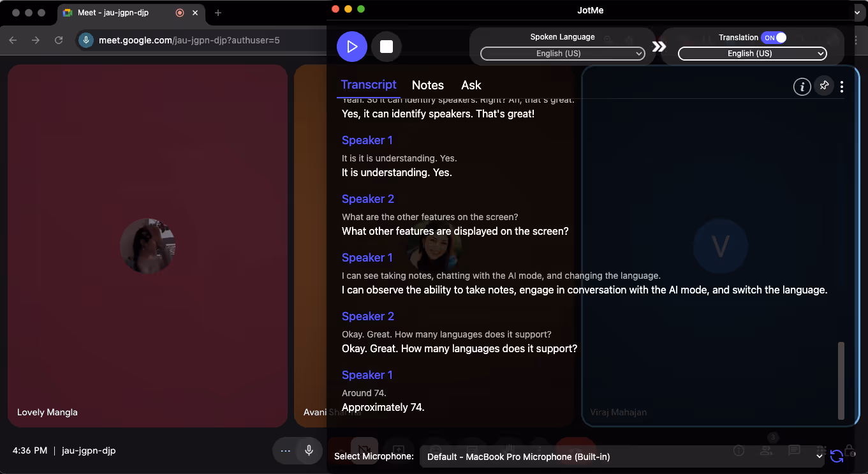Click the microphone indicator in the address bar
This screenshot has width=868, height=474.
(x=86, y=40)
